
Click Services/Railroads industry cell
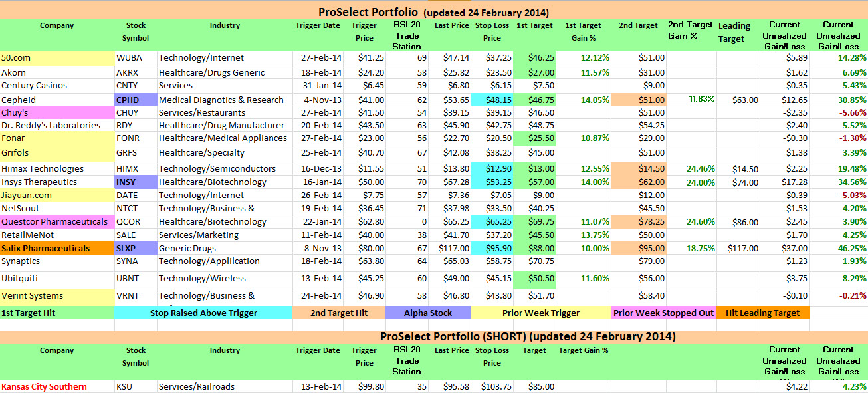(x=225, y=386)
